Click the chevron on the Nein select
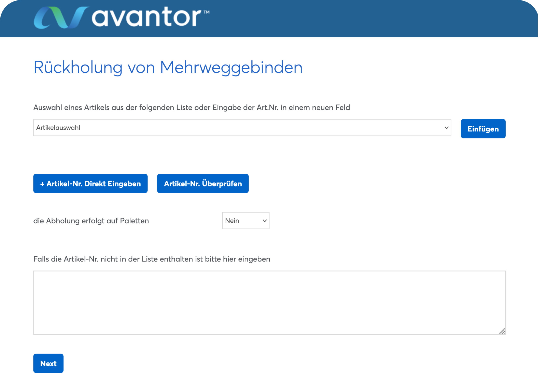 (265, 221)
